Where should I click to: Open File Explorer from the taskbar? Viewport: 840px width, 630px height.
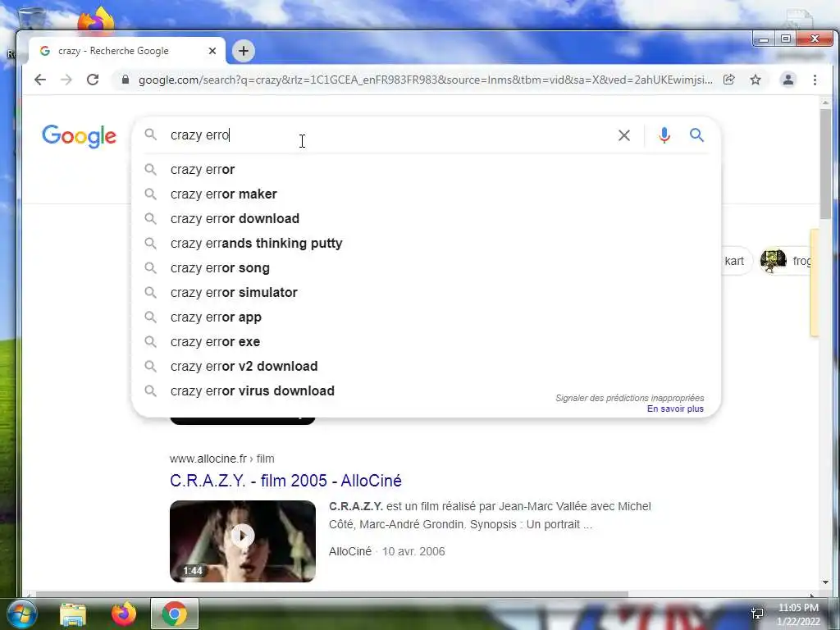pyautogui.click(x=73, y=614)
